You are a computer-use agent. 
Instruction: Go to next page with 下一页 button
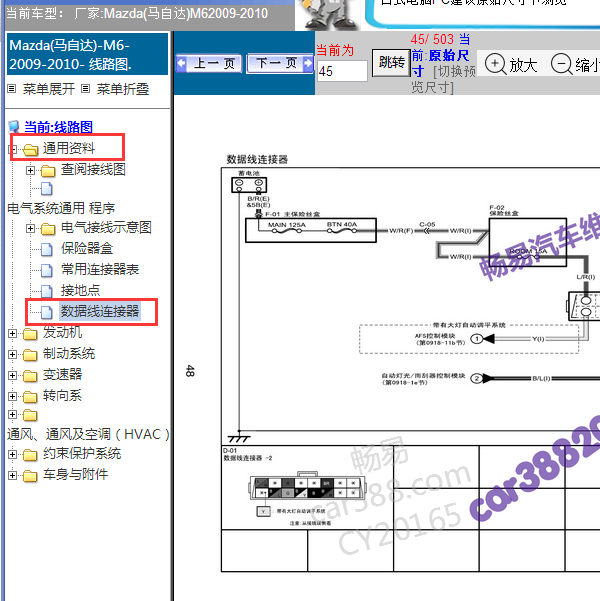[280, 63]
